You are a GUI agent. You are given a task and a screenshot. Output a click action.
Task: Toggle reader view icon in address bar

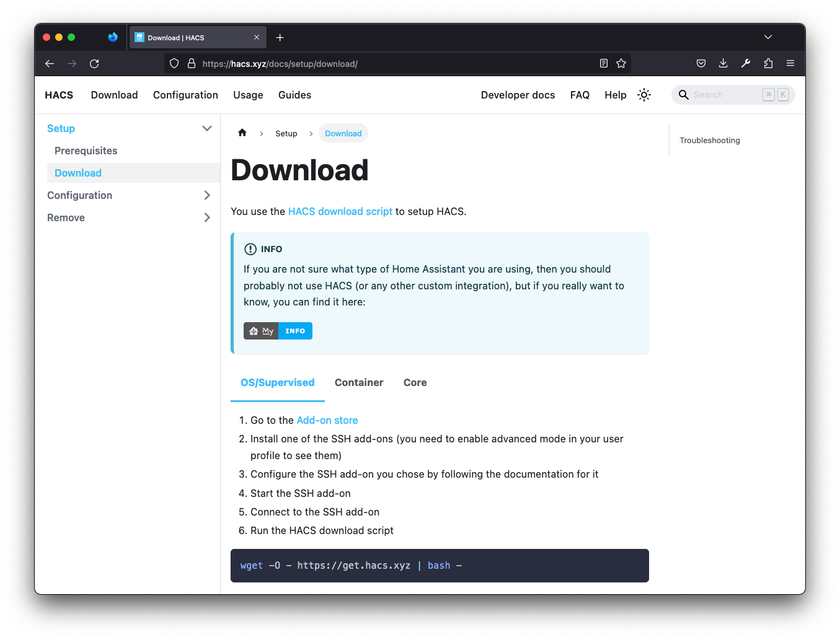tap(604, 63)
